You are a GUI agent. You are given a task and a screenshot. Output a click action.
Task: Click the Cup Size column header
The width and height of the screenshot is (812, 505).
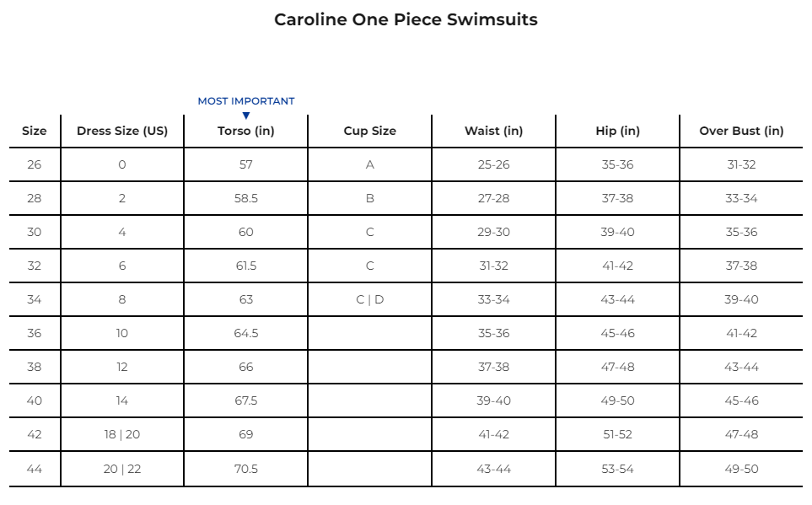pyautogui.click(x=370, y=131)
